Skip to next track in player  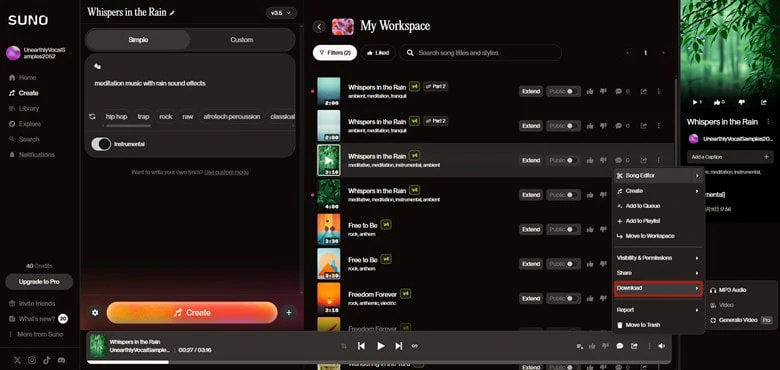398,346
